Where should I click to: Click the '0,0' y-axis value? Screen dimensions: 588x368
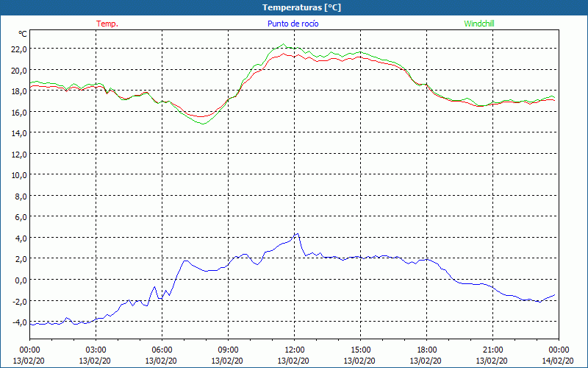click(x=21, y=280)
